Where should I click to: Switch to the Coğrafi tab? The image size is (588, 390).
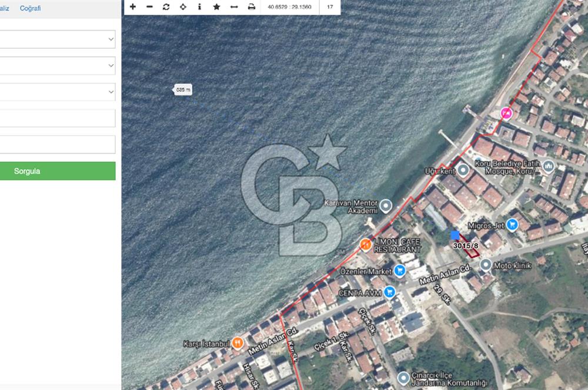tap(31, 8)
